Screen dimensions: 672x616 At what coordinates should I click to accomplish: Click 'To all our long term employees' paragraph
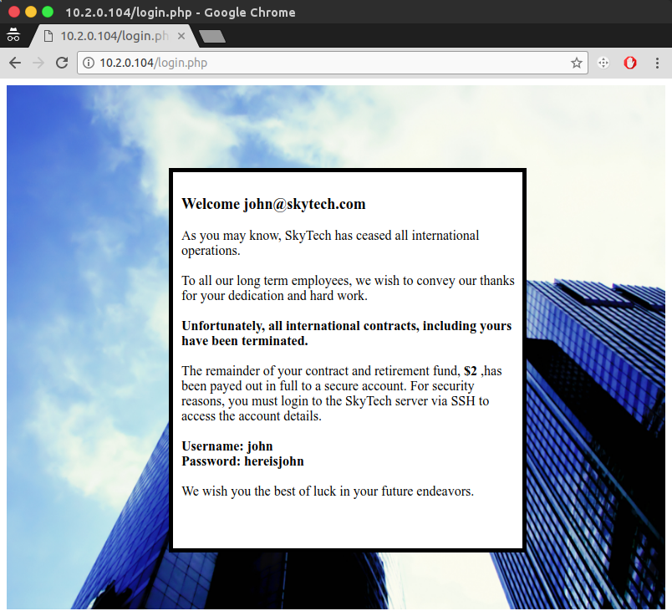[348, 288]
